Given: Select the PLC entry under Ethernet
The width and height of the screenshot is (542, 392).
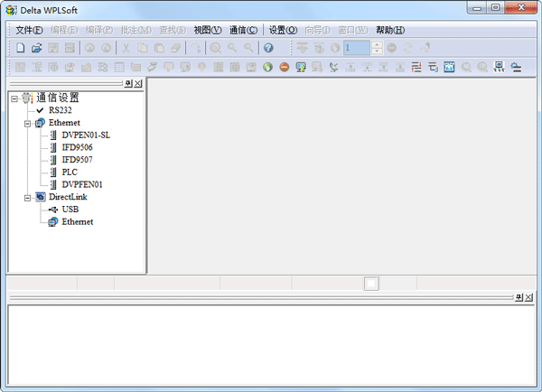Looking at the screenshot, I should click(x=81, y=172).
